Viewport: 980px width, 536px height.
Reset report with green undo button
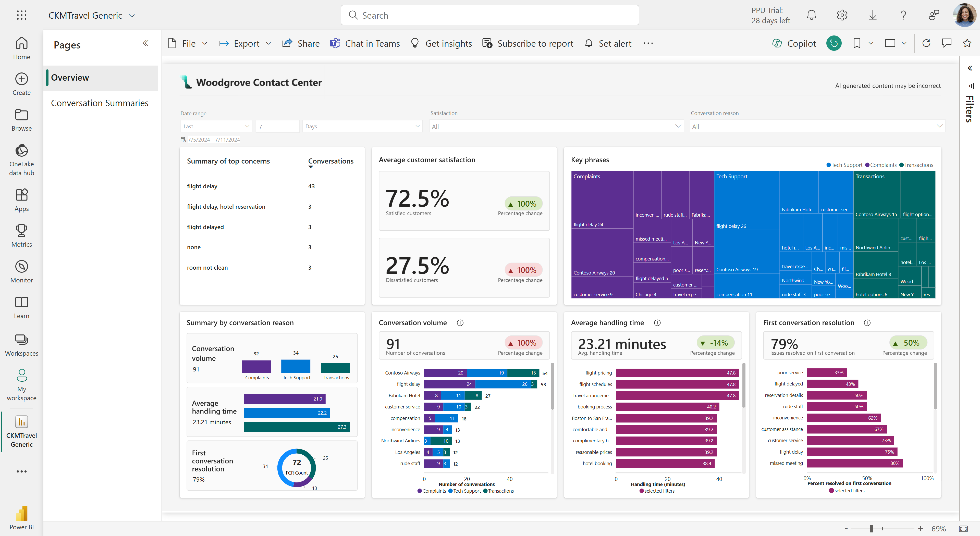[834, 43]
